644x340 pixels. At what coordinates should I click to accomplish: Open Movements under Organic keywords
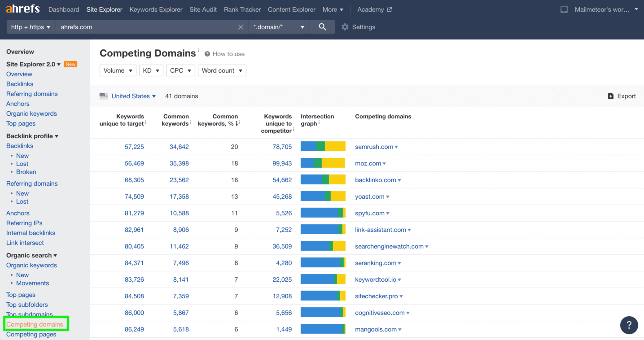click(x=32, y=283)
